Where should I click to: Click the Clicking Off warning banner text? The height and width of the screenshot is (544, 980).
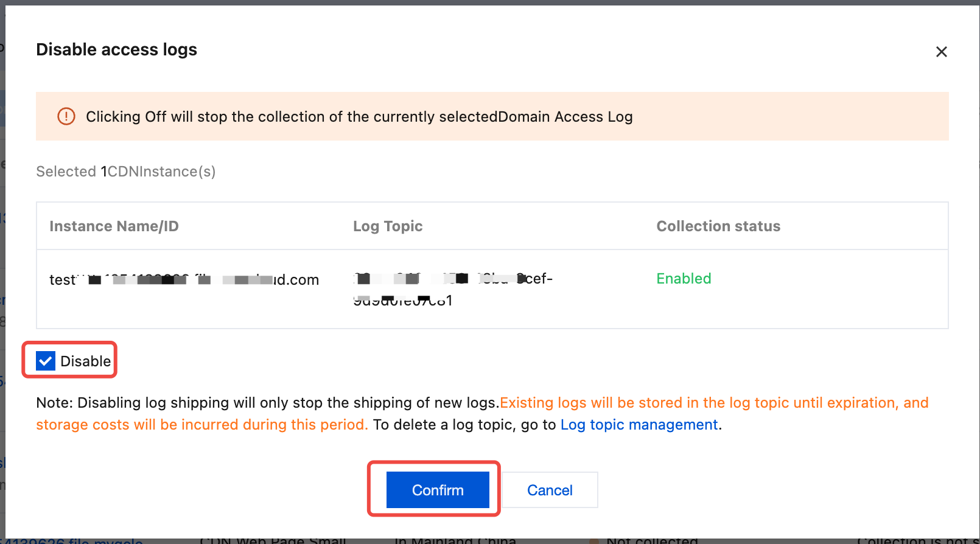coord(359,117)
